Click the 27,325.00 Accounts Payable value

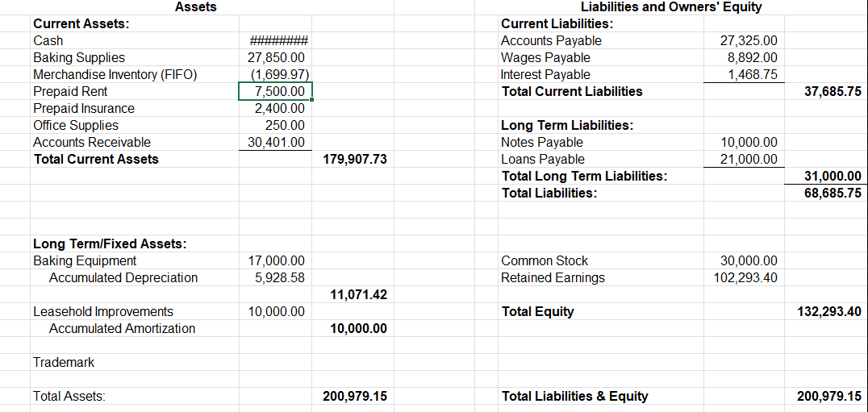[749, 41]
